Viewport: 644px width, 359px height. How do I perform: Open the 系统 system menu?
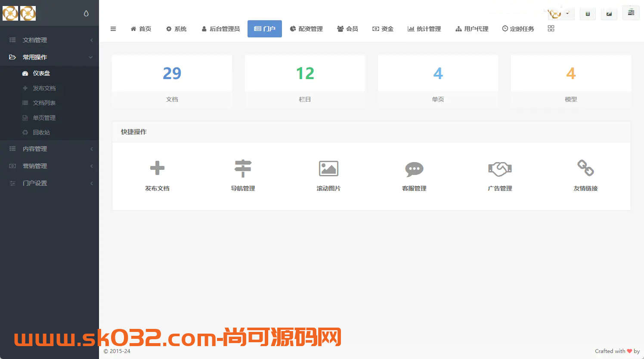176,29
